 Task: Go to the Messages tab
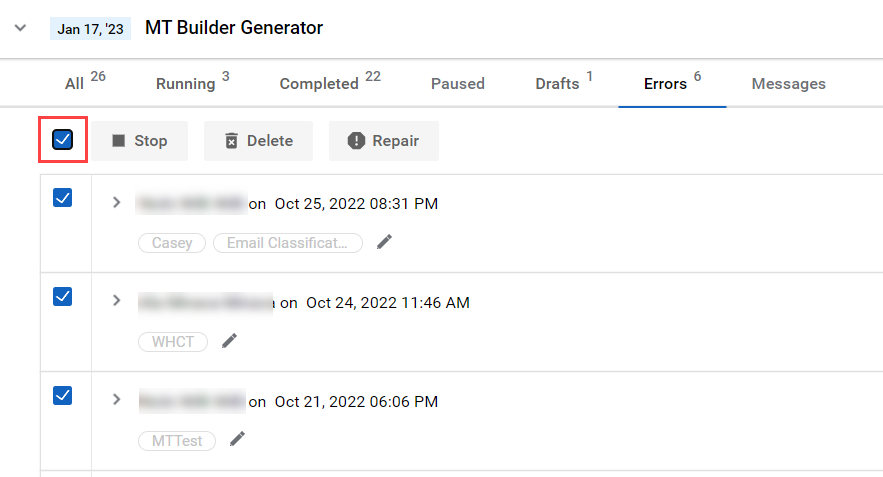pyautogui.click(x=788, y=83)
